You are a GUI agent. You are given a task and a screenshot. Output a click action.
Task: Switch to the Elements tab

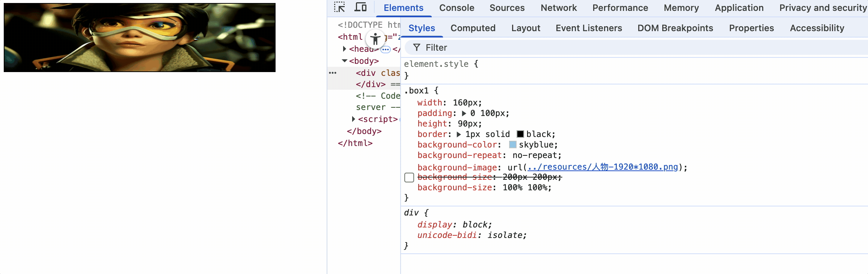403,8
